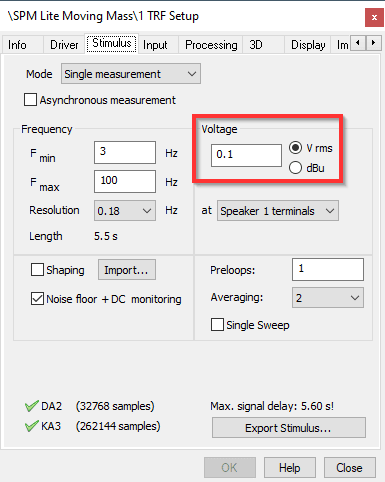Enable Asynchronous measurement checkbox
385x482 pixels.
click(x=30, y=100)
